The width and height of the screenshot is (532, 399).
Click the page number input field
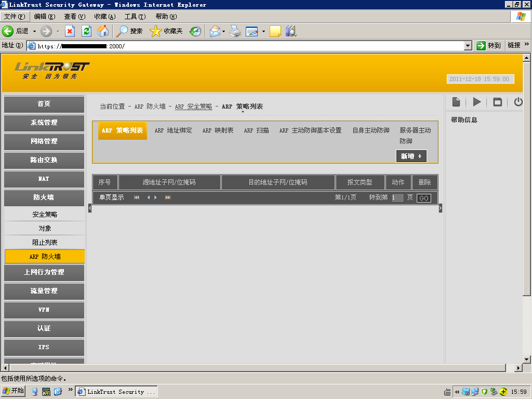coord(397,198)
